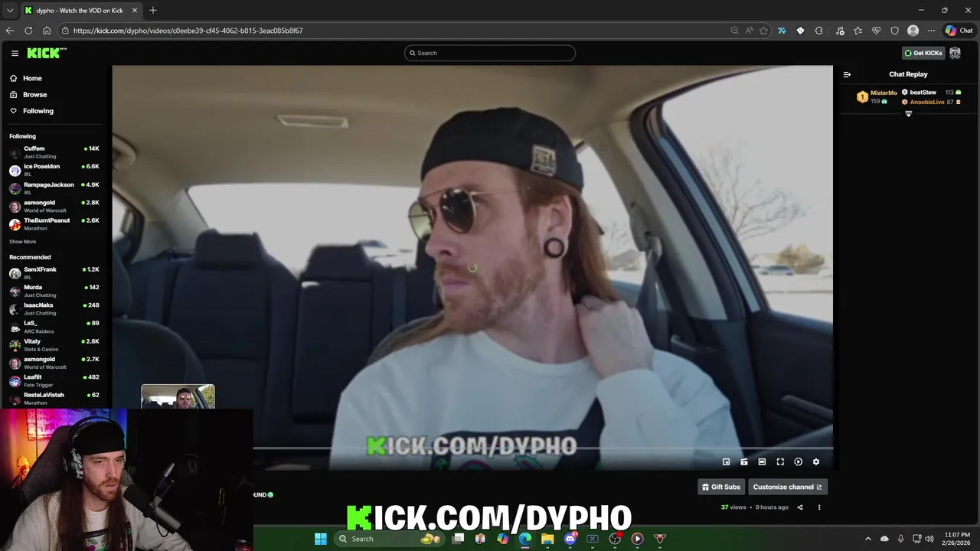The height and width of the screenshot is (551, 980).
Task: Enter fullscreen on the video player
Action: pos(780,461)
